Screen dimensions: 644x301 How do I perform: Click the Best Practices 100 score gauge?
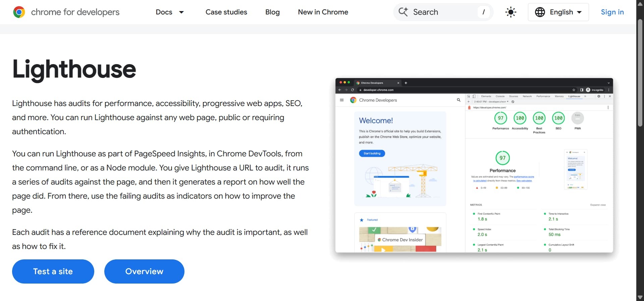[x=539, y=118]
